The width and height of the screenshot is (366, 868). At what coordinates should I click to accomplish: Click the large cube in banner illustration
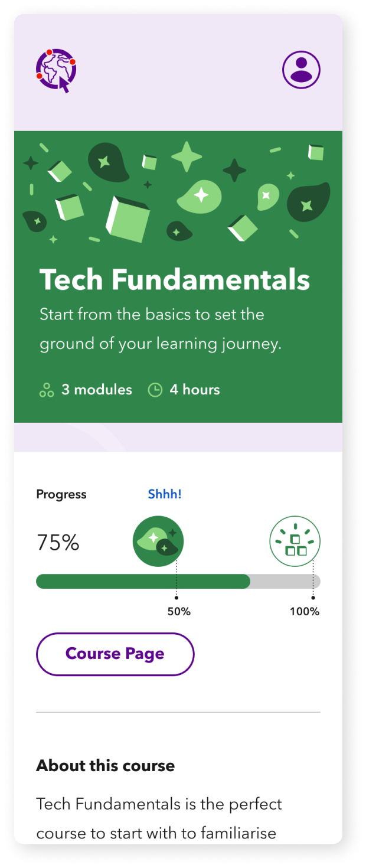click(128, 218)
